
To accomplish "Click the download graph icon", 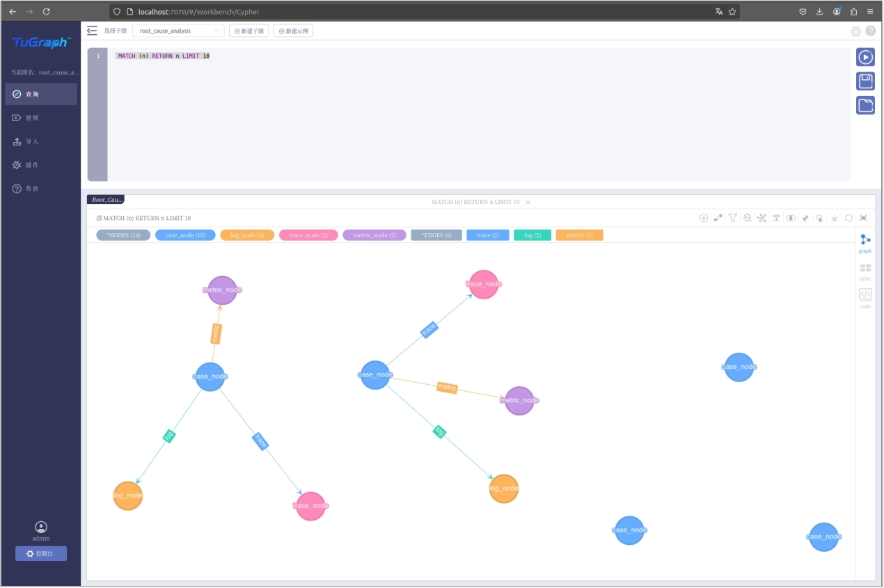I will click(835, 218).
